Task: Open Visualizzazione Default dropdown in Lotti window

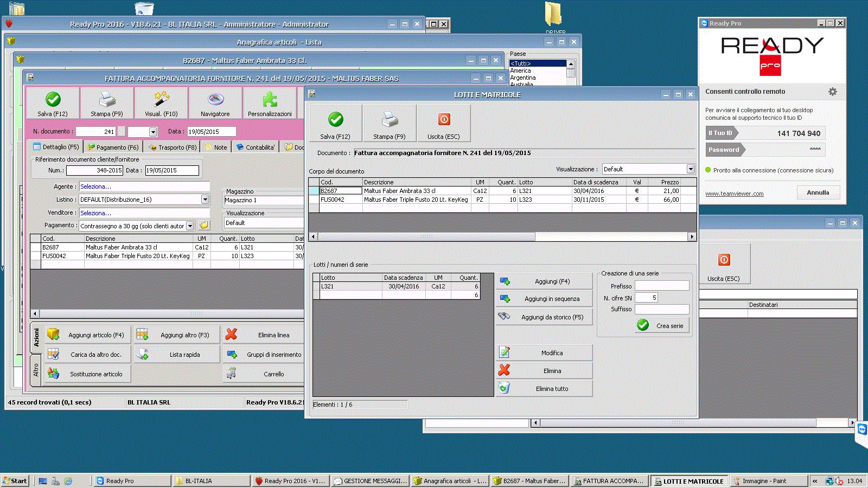Action: point(691,169)
